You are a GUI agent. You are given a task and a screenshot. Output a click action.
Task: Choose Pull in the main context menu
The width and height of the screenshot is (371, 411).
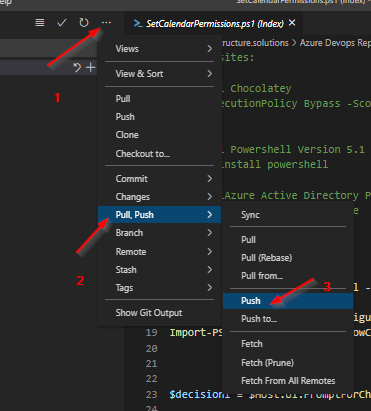[x=159, y=99]
